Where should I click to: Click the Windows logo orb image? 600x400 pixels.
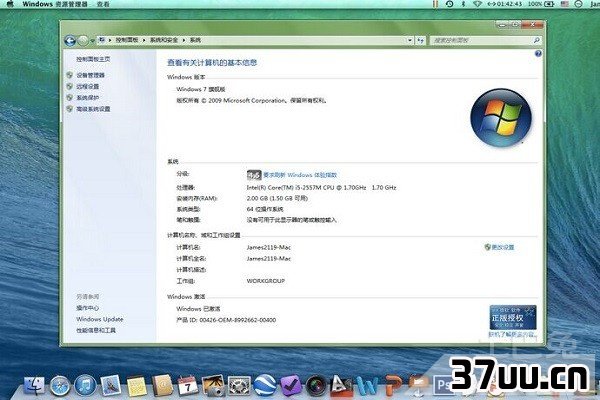click(501, 118)
